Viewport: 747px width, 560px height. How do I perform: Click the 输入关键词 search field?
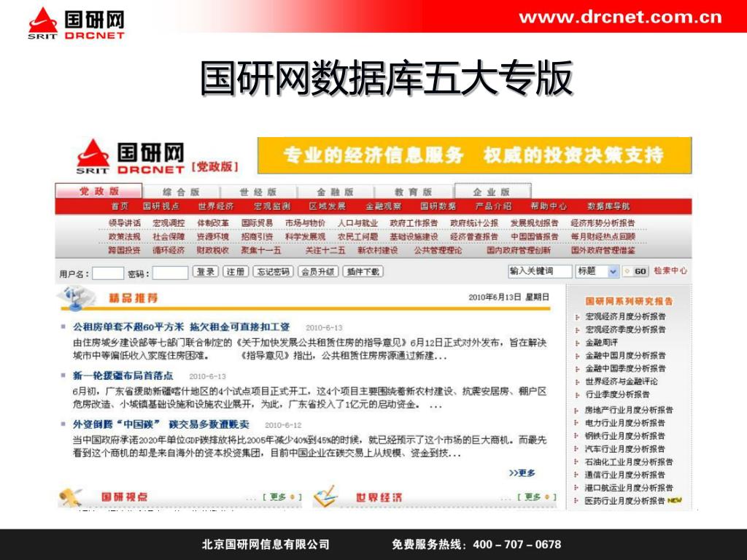click(540, 271)
